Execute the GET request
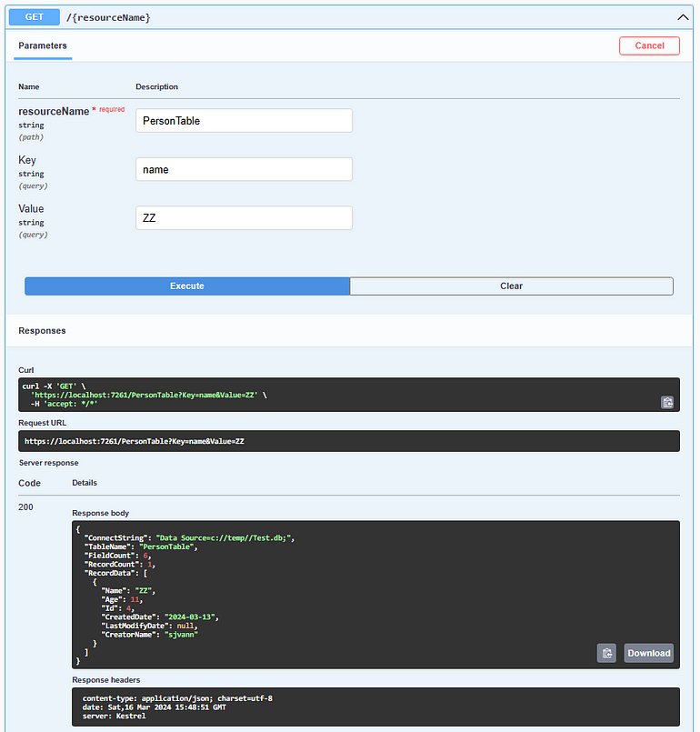The height and width of the screenshot is (732, 700). (x=187, y=286)
